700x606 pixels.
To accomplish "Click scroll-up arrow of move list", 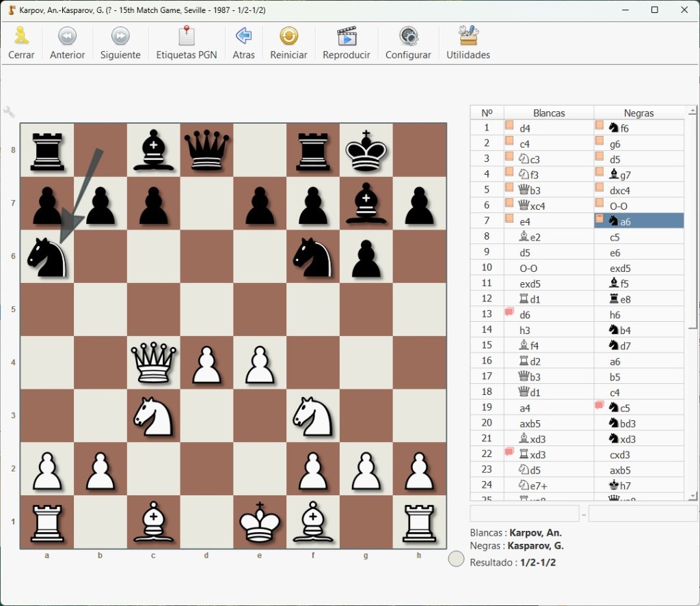I will coord(692,110).
